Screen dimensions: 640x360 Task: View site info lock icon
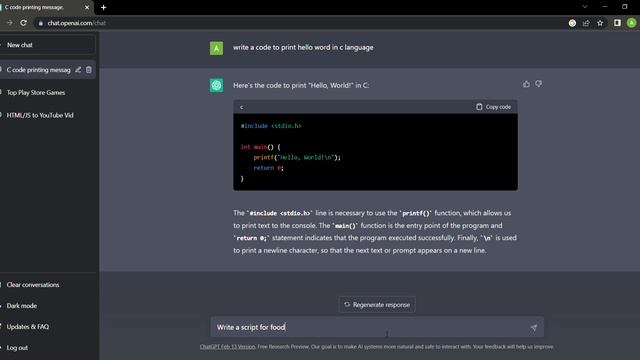pos(40,23)
